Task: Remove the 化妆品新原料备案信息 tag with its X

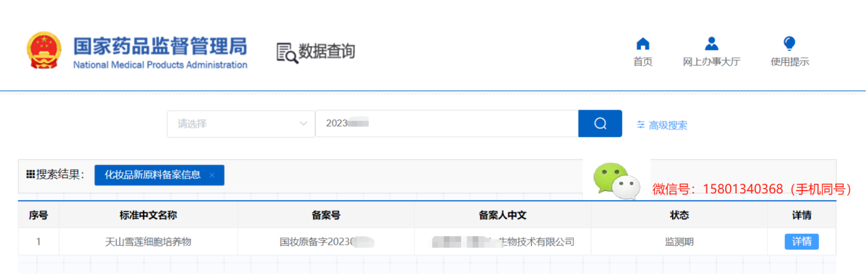Action: [x=212, y=175]
